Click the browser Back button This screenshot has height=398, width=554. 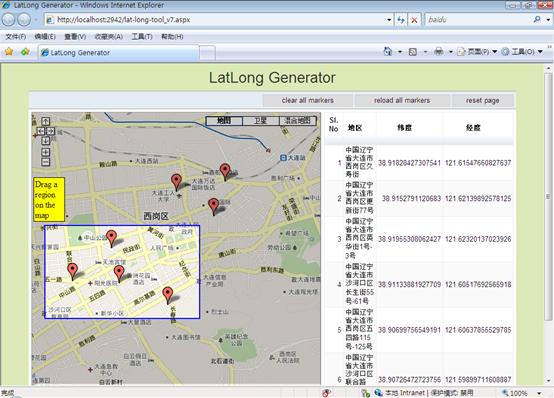(8, 20)
